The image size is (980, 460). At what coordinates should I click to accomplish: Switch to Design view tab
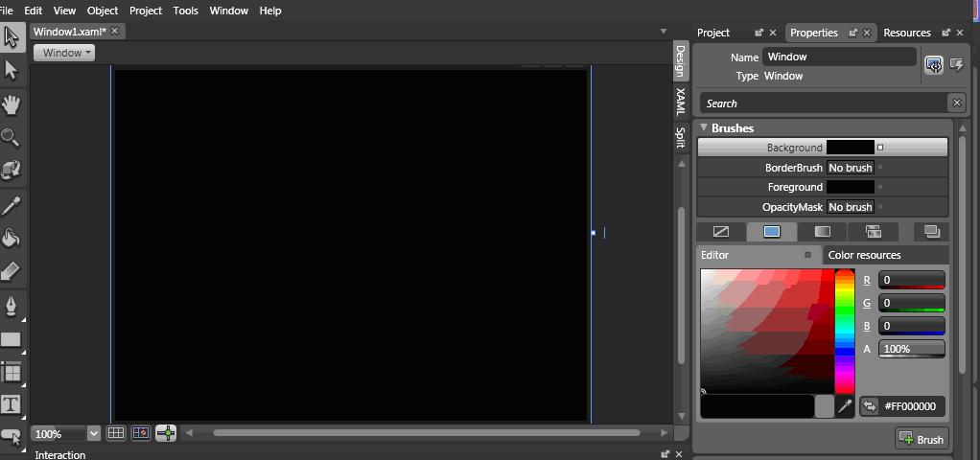(681, 60)
